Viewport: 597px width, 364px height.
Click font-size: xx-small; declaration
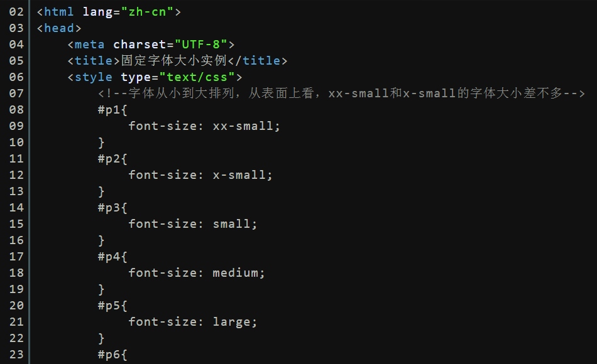click(204, 126)
